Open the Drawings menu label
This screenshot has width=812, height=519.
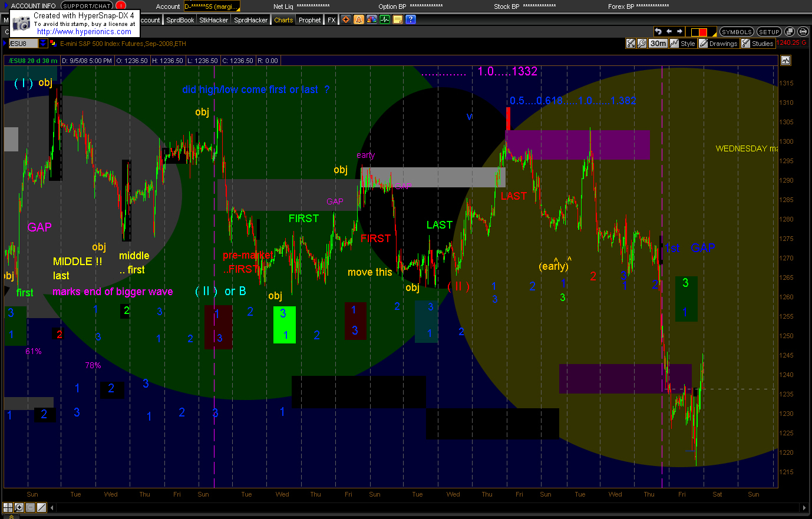click(724, 44)
